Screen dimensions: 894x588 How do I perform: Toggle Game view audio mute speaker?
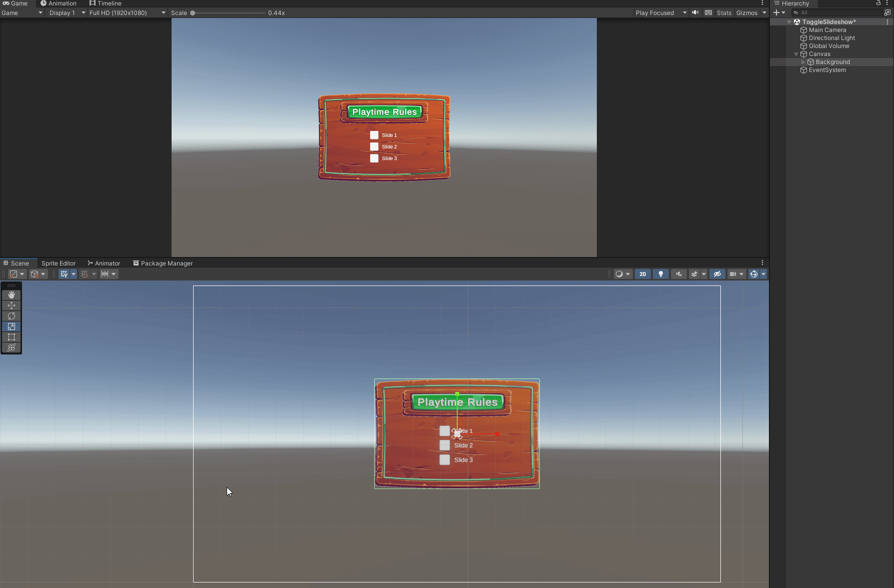click(x=695, y=13)
